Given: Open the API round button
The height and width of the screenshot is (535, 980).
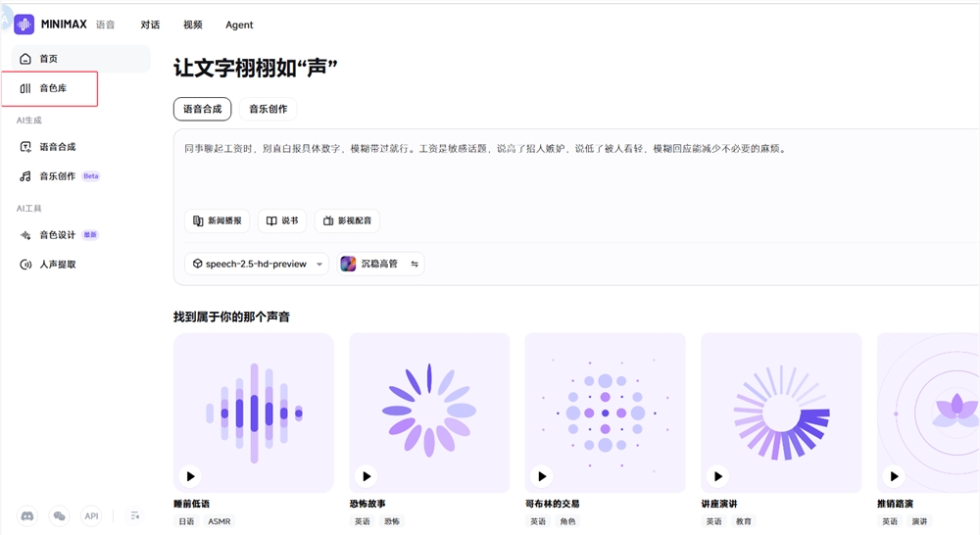Looking at the screenshot, I should 91,515.
